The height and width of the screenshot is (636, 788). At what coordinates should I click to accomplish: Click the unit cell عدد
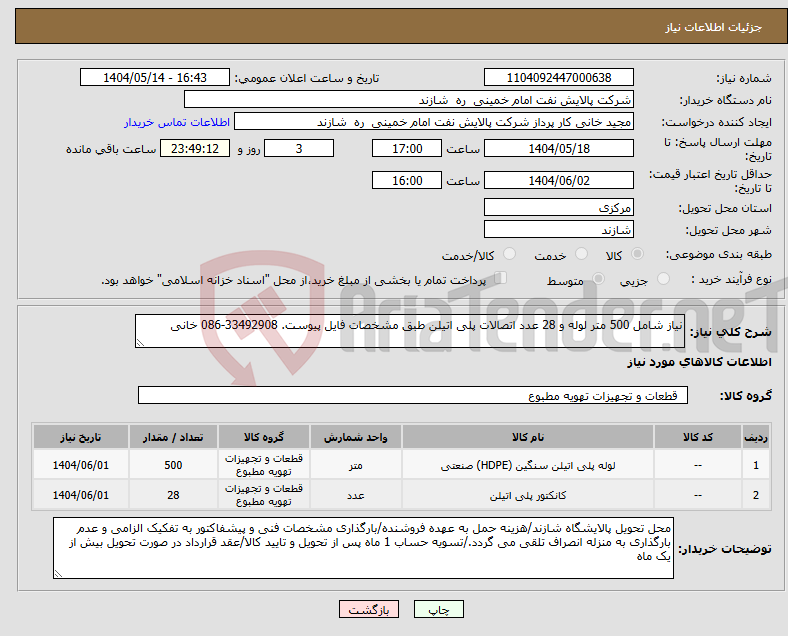point(356,495)
